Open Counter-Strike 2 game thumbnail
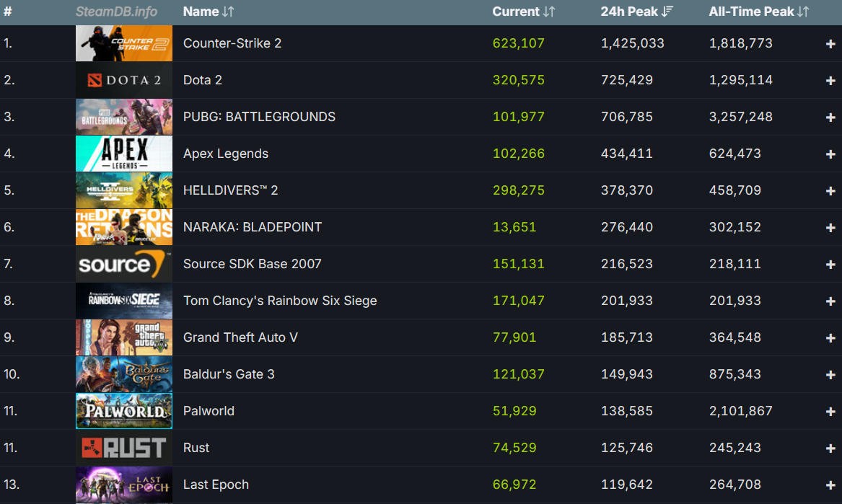Viewport: 842px width, 504px height. (124, 43)
